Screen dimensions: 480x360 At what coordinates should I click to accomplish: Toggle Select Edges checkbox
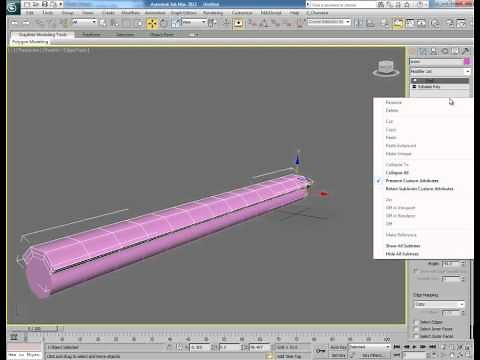pyautogui.click(x=416, y=322)
